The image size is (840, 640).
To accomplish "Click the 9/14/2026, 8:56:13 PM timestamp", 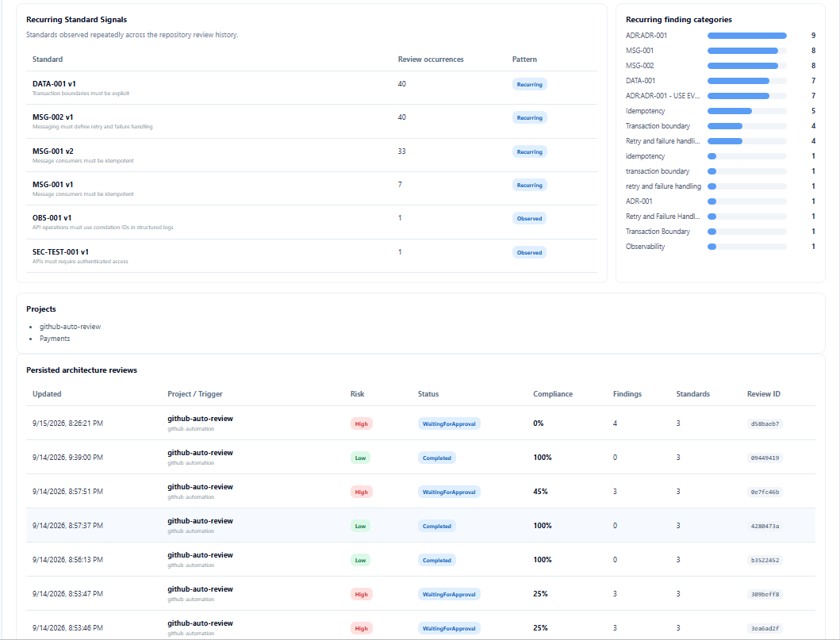I will (67, 560).
